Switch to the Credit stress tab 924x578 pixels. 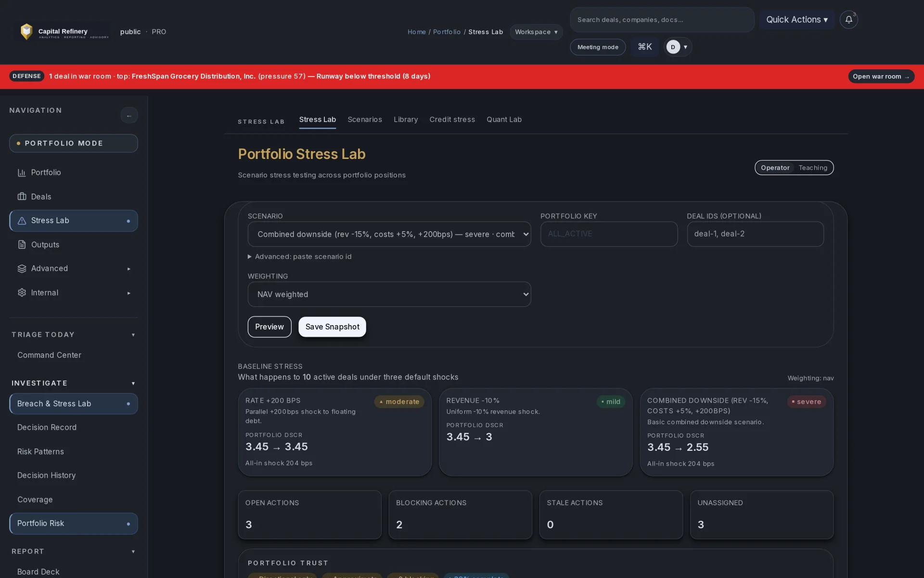pyautogui.click(x=452, y=119)
